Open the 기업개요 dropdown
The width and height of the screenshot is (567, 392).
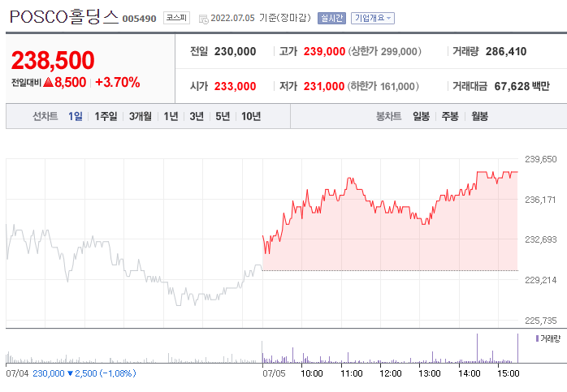373,18
